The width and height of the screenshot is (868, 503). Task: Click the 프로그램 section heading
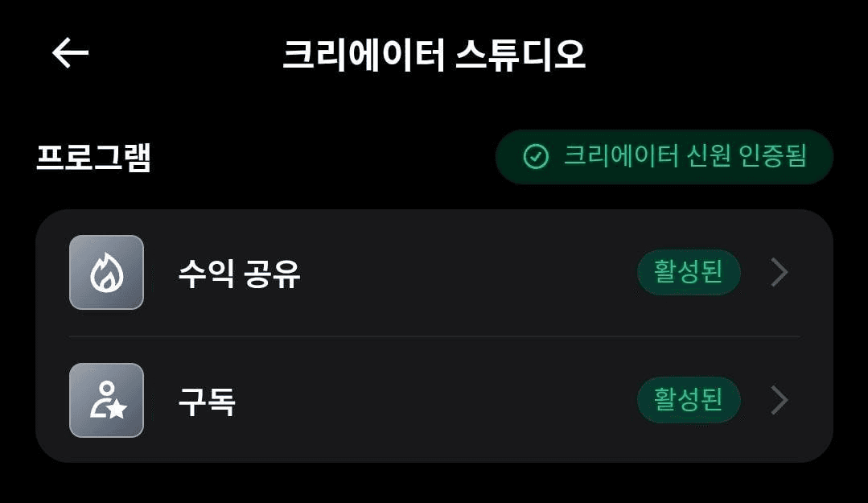coord(93,157)
